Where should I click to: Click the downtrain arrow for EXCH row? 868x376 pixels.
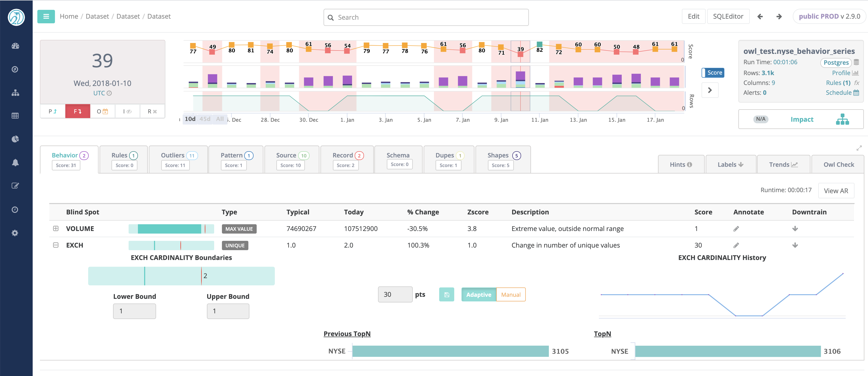tap(795, 245)
